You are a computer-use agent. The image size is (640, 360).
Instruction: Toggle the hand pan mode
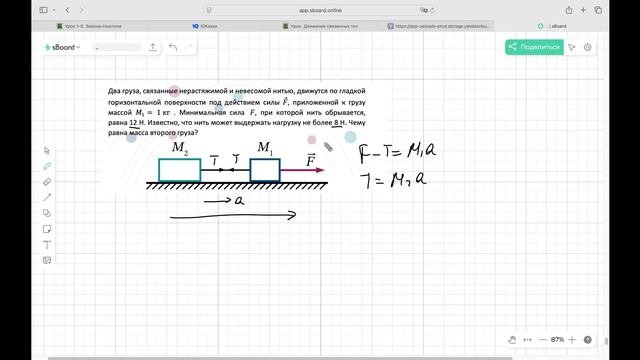tap(512, 340)
